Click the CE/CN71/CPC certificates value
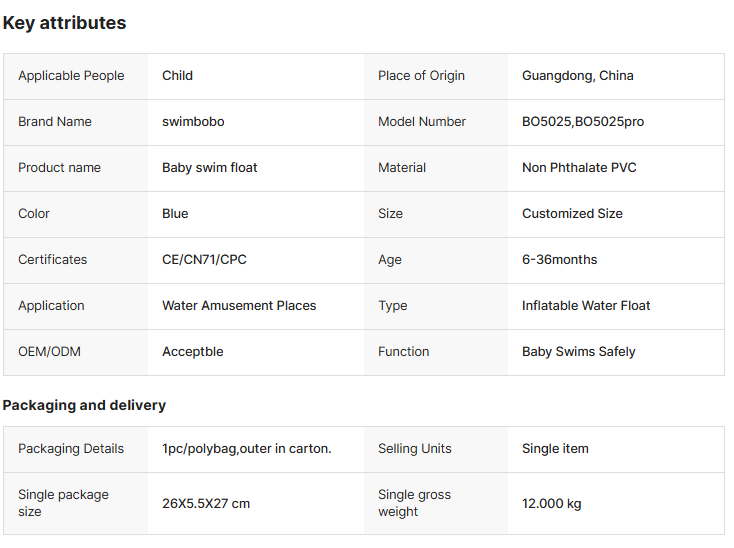 click(204, 260)
